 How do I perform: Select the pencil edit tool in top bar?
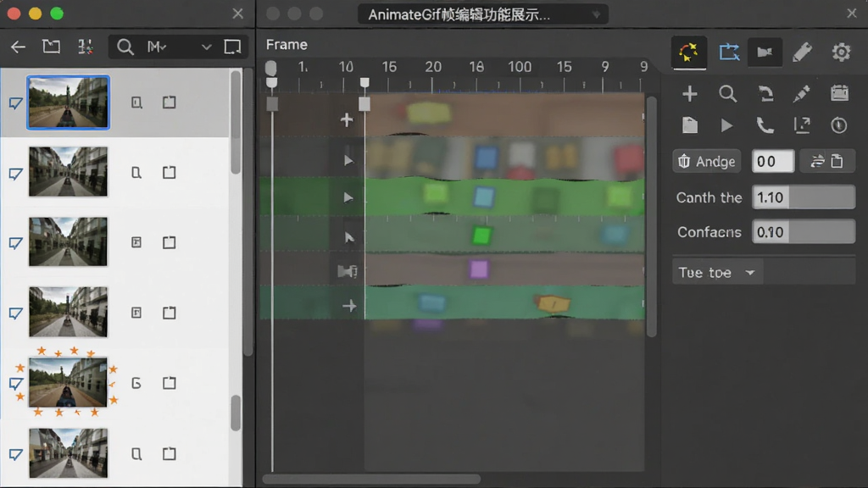click(x=802, y=53)
